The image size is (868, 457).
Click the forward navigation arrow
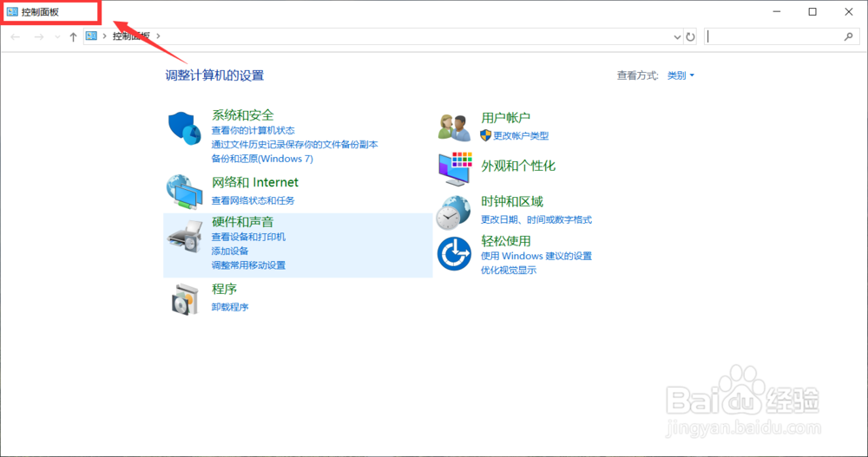[x=39, y=36]
